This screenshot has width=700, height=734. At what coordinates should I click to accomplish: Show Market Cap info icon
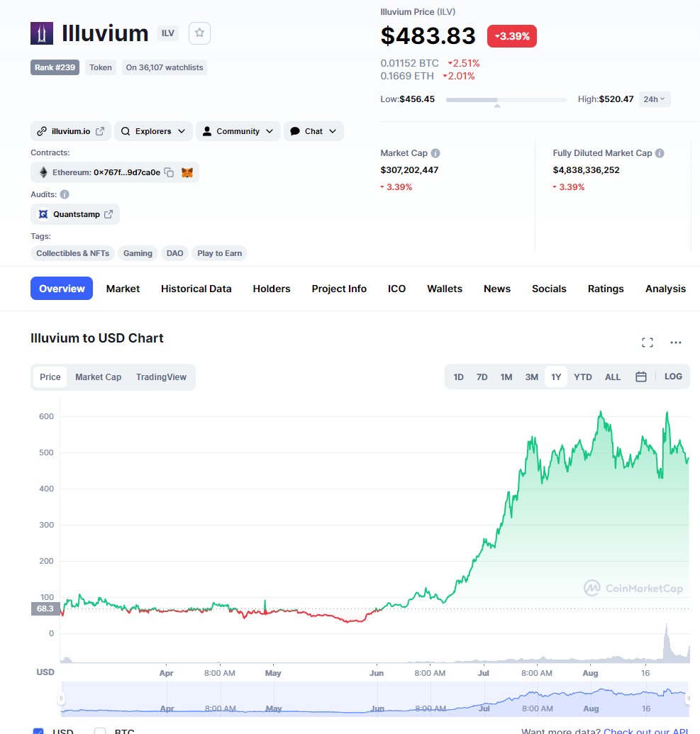[435, 153]
